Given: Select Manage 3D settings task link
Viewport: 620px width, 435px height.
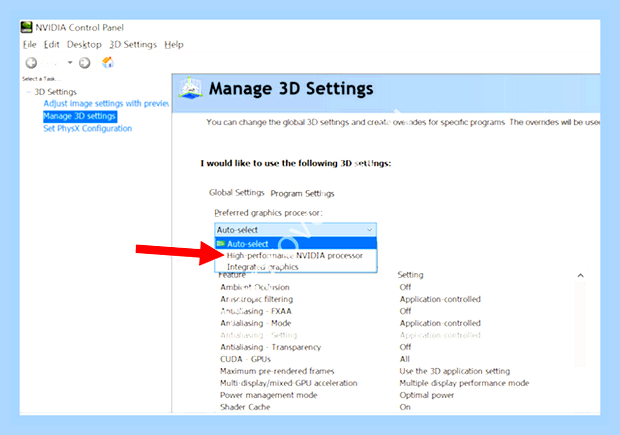Looking at the screenshot, I should point(79,116).
